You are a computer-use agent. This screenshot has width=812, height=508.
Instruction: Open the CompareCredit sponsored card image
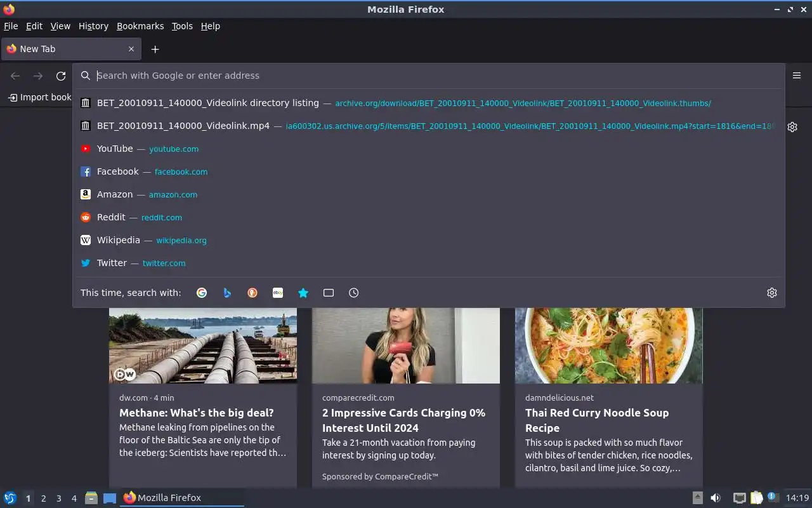coord(406,345)
